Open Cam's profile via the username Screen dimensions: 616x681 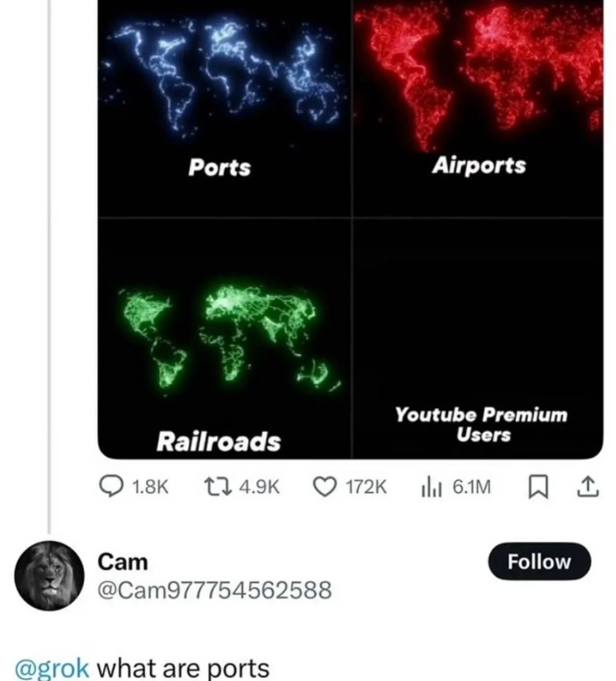point(123,562)
